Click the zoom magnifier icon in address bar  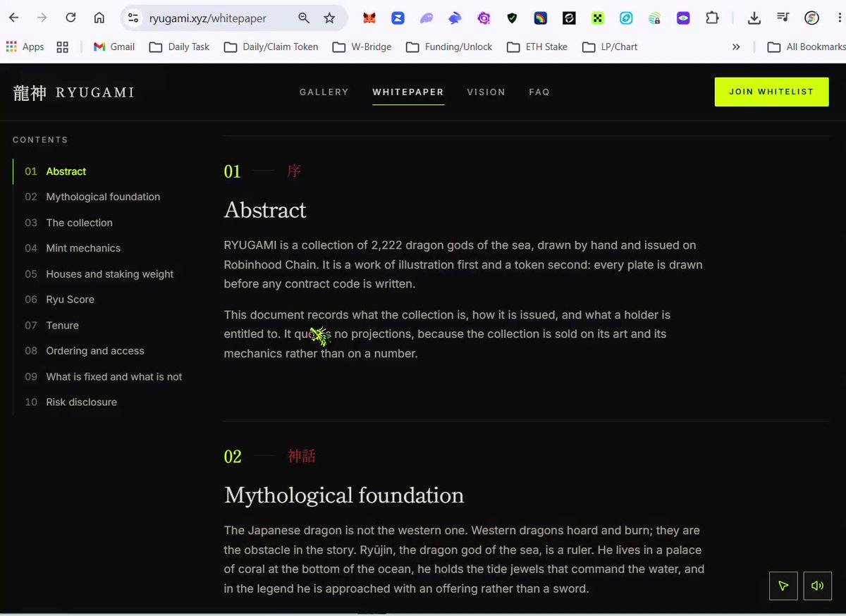[x=304, y=18]
